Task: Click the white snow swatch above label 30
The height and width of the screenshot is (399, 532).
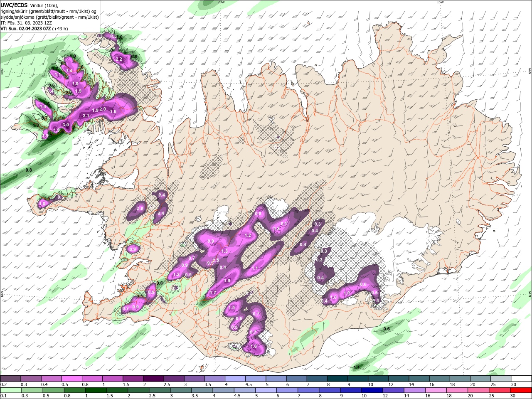Action: 521,379
